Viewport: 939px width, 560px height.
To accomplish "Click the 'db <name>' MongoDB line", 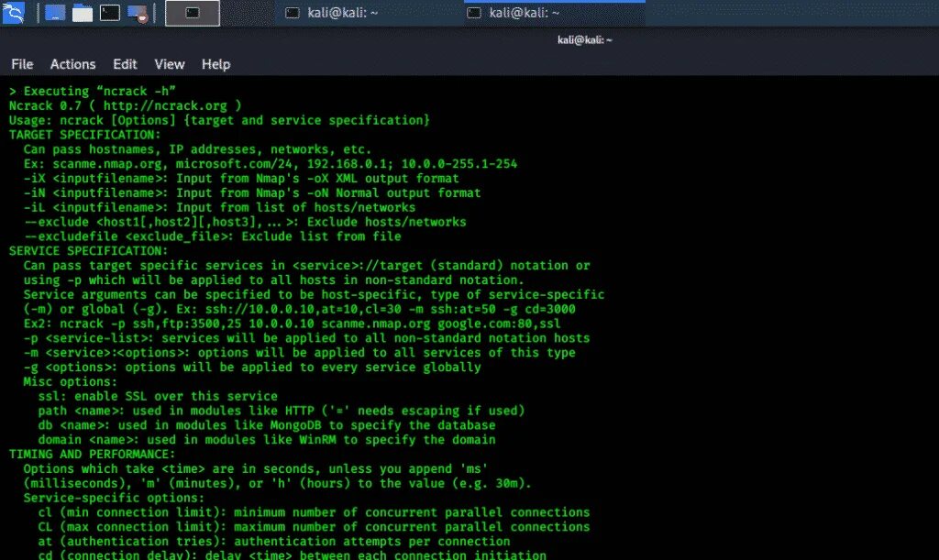I will [x=267, y=424].
